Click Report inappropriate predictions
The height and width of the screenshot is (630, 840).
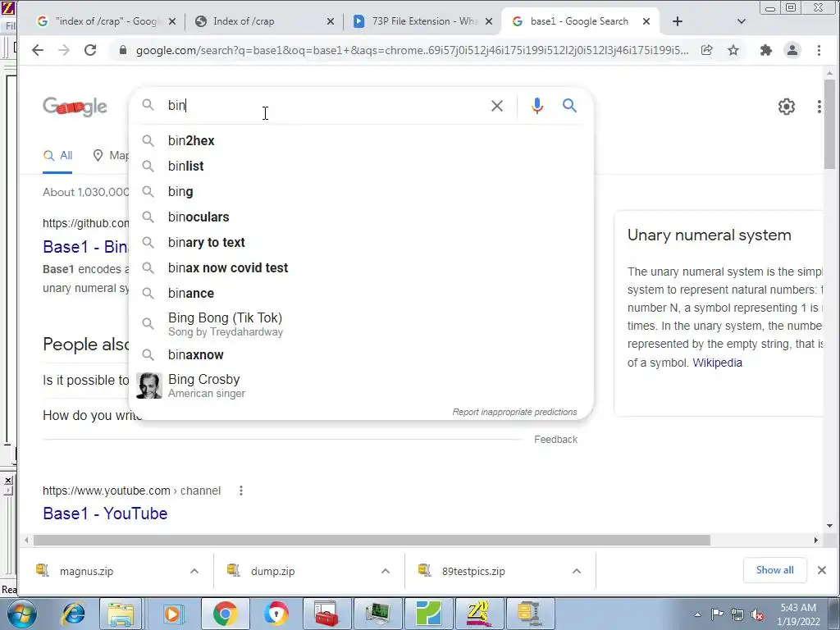[x=514, y=412]
